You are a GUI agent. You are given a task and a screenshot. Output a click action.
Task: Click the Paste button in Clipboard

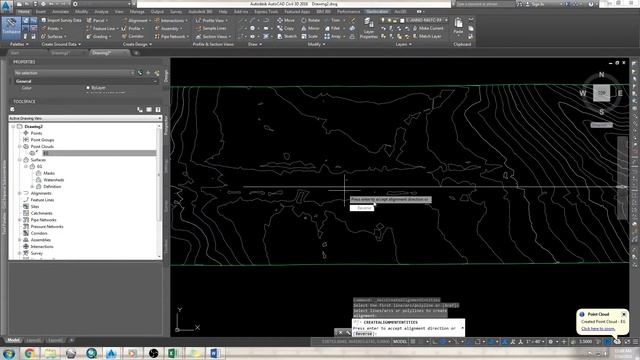(458, 25)
